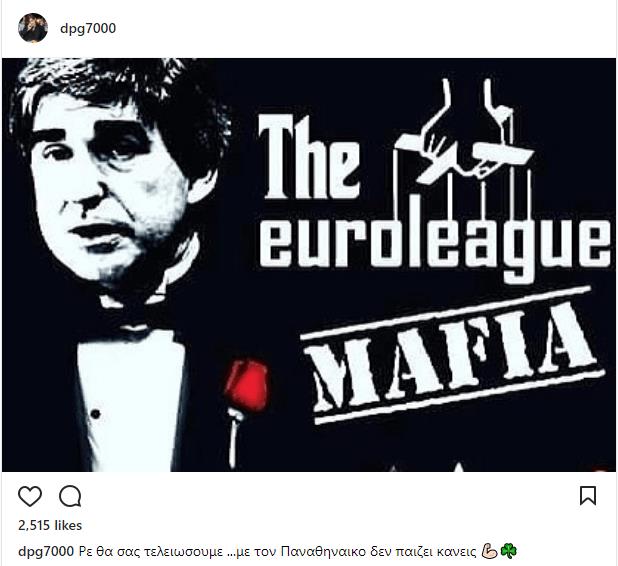The width and height of the screenshot is (618, 566).
Task: Click the word Παναθηναικο in caption
Action: 324,551
